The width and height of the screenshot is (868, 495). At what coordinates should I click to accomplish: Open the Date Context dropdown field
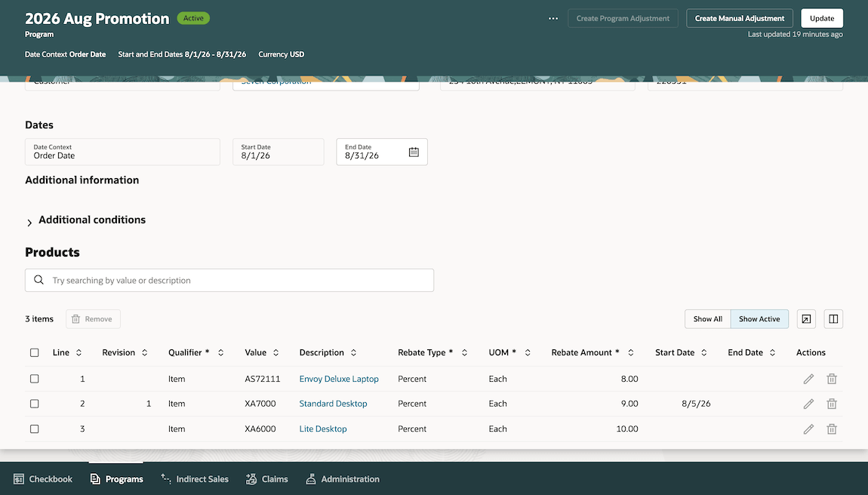[x=122, y=152]
